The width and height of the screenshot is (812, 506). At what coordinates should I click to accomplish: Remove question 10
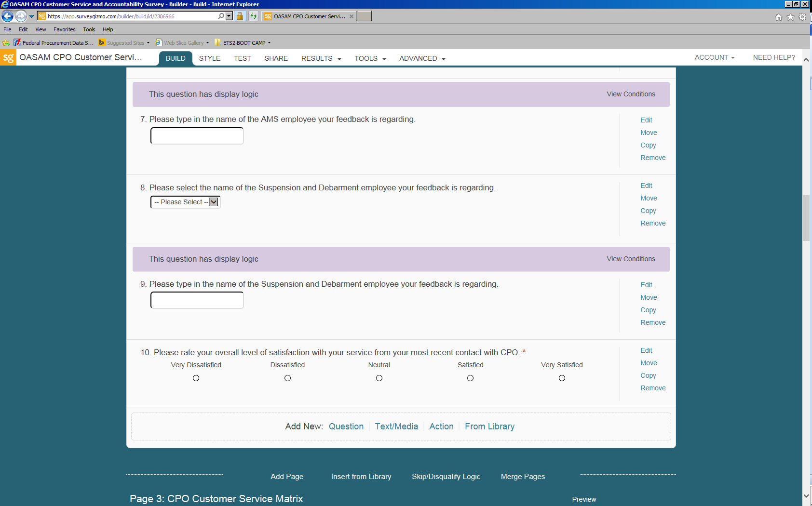coord(653,388)
